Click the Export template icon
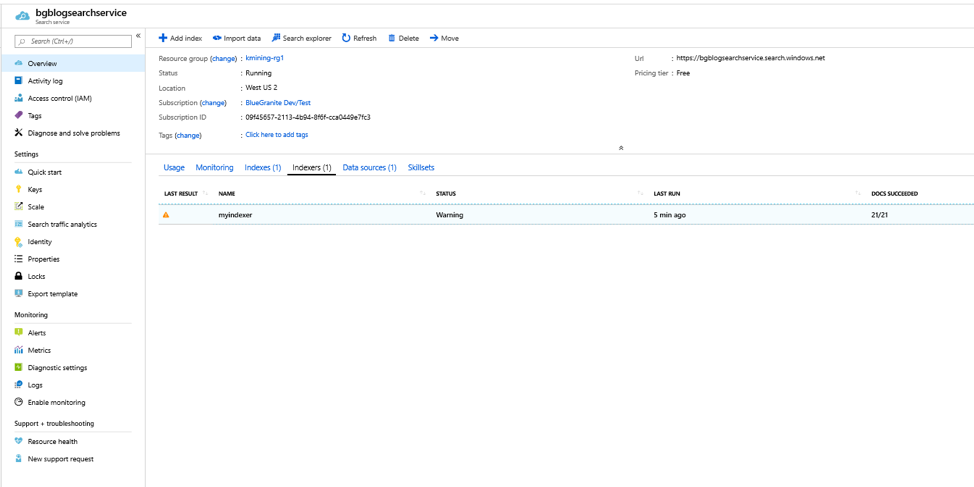Screen dimensions: 974x487 pos(19,294)
